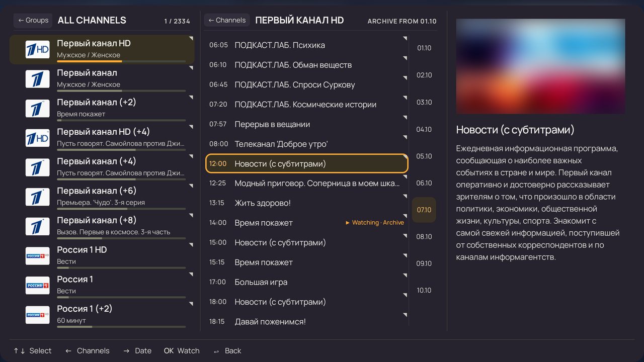
Task: Click the Первый канал HD channel logo
Action: tap(38, 49)
